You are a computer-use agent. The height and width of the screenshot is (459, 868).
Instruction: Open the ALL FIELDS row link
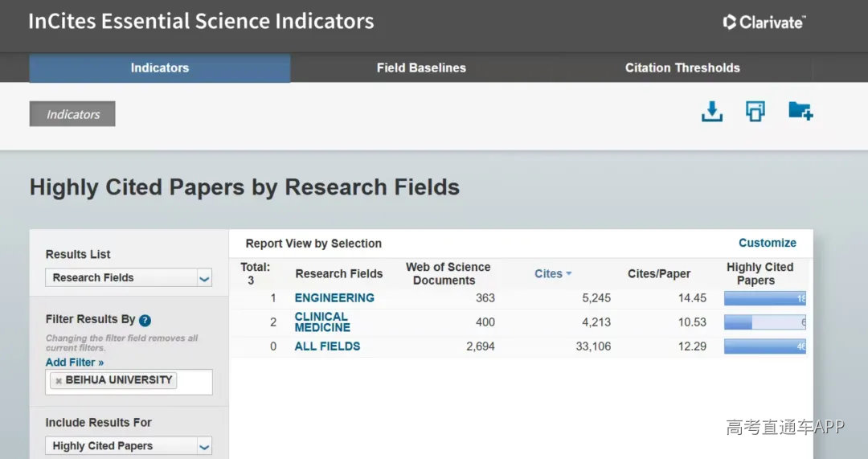(327, 346)
